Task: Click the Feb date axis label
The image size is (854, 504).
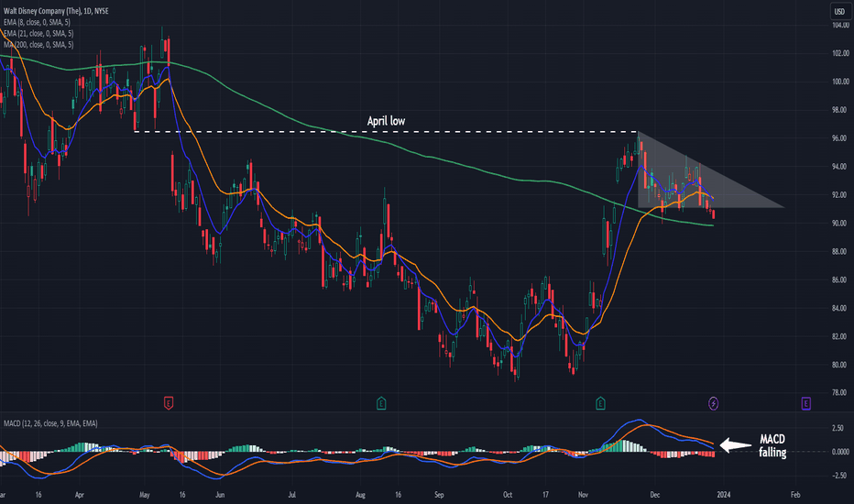Action: pos(795,495)
